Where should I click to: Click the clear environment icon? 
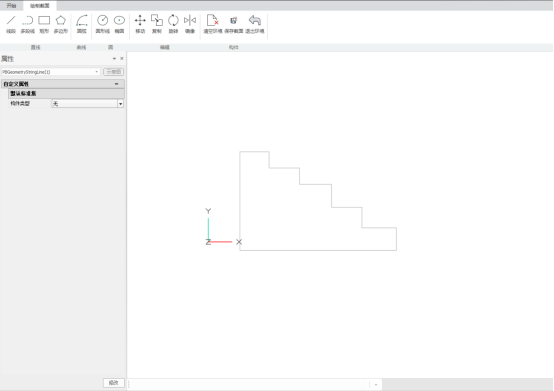coord(213,24)
